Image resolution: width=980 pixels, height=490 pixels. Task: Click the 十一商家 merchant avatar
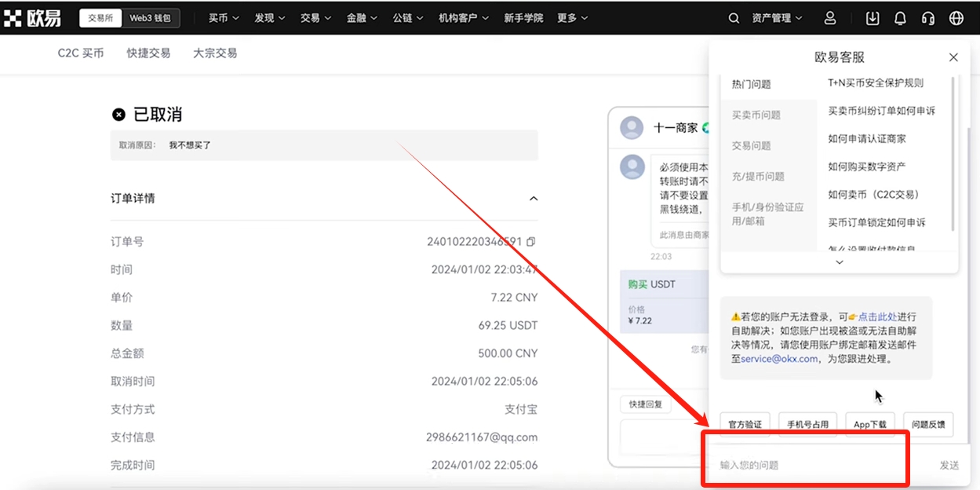coord(632,127)
